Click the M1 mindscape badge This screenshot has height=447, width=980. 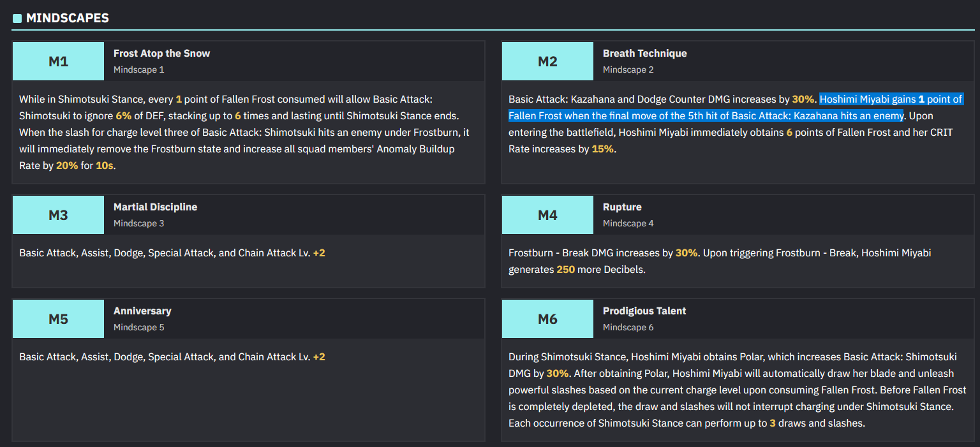[x=58, y=61]
